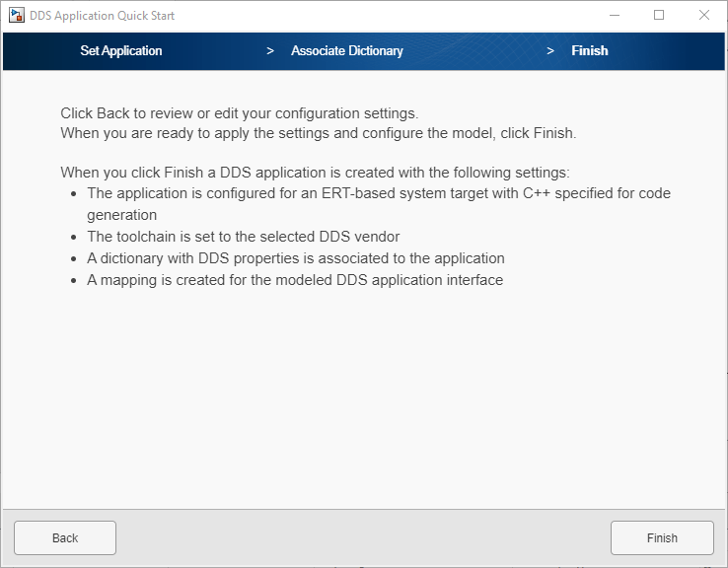This screenshot has width=728, height=568.
Task: Click the window title text
Action: [x=102, y=16]
